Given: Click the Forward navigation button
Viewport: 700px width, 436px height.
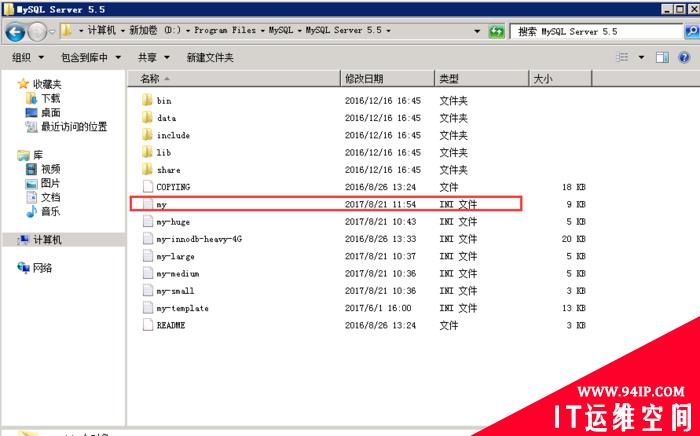Looking at the screenshot, I should pos(37,32).
